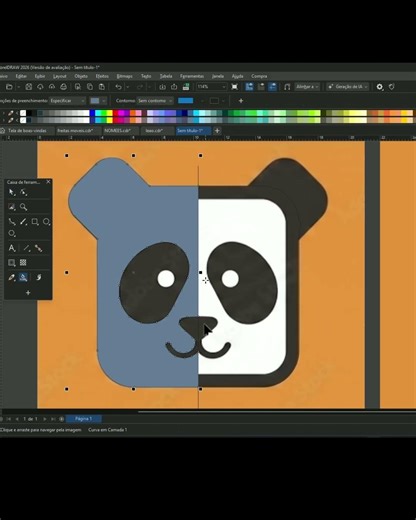Choose the Crop tool in the toolbox

[12, 207]
